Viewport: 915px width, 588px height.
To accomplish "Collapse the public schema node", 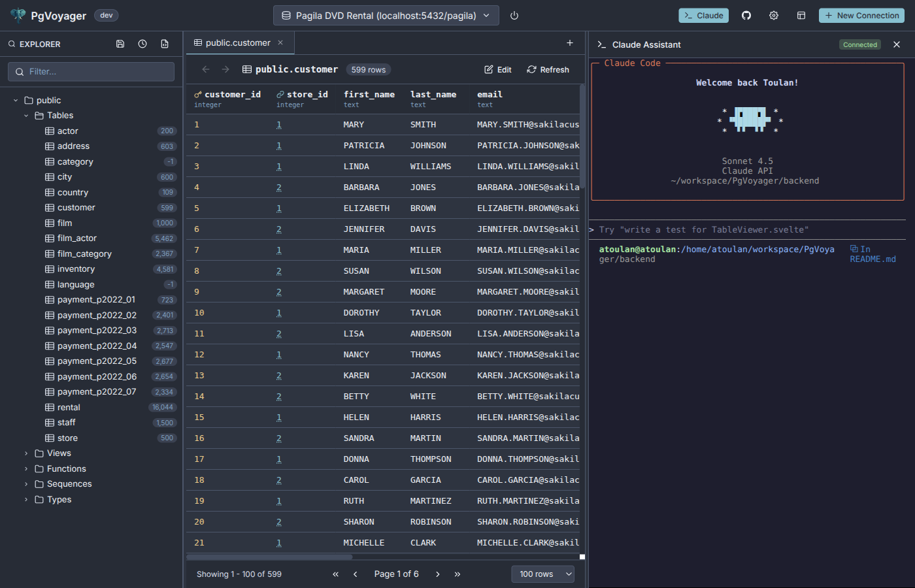I will pyautogui.click(x=15, y=99).
